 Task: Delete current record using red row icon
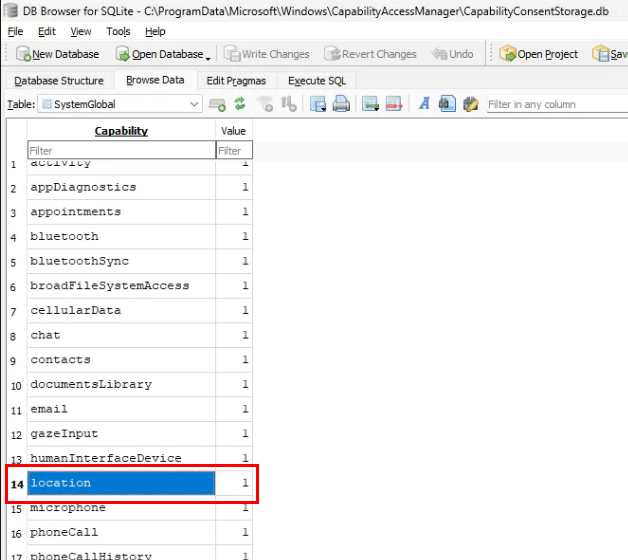tap(393, 104)
